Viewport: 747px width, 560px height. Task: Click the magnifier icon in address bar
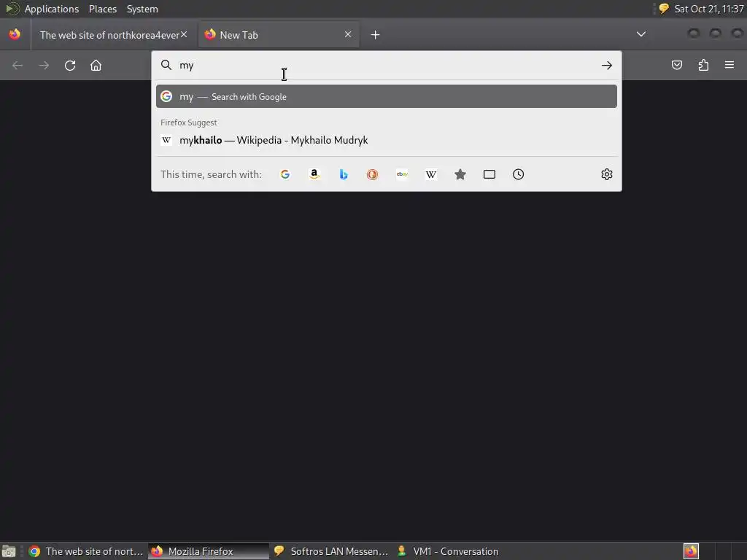coord(166,65)
